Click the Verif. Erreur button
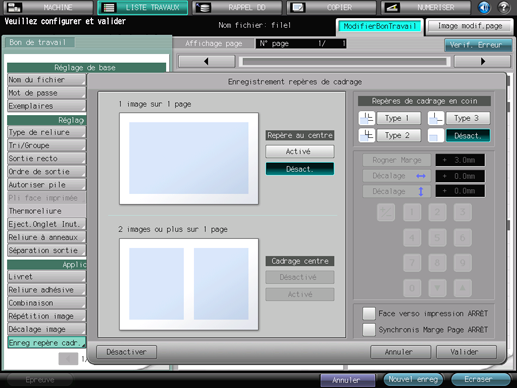 coord(478,45)
